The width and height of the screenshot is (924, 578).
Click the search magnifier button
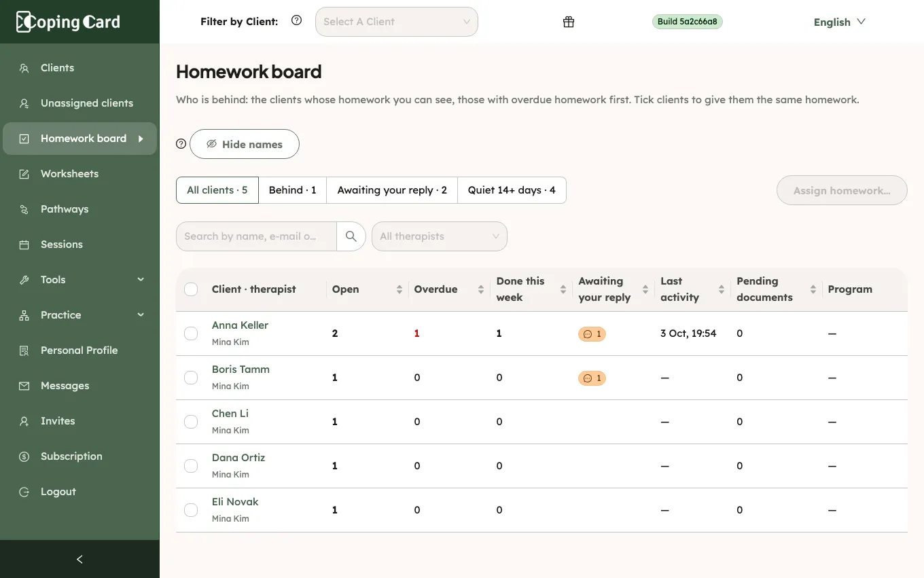coord(351,236)
